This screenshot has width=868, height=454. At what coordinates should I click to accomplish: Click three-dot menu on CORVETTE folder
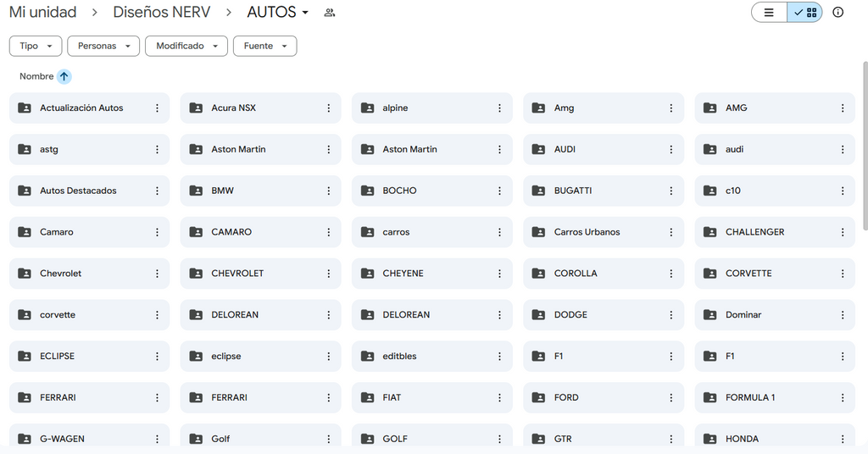coord(843,274)
